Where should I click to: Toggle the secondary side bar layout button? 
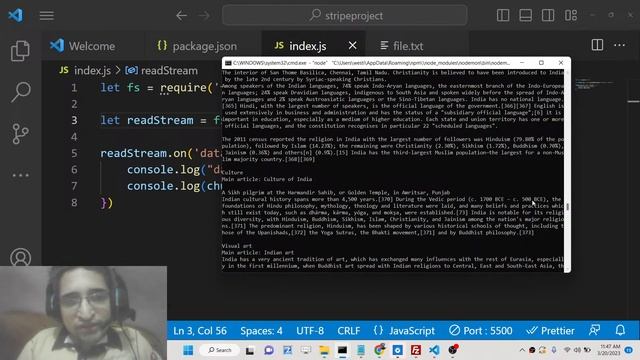tap(548, 16)
